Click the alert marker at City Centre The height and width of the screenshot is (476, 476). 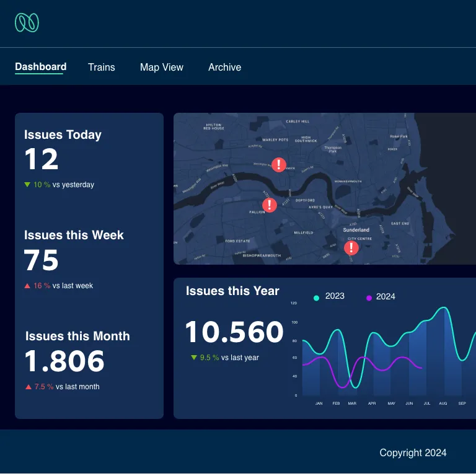coord(351,248)
